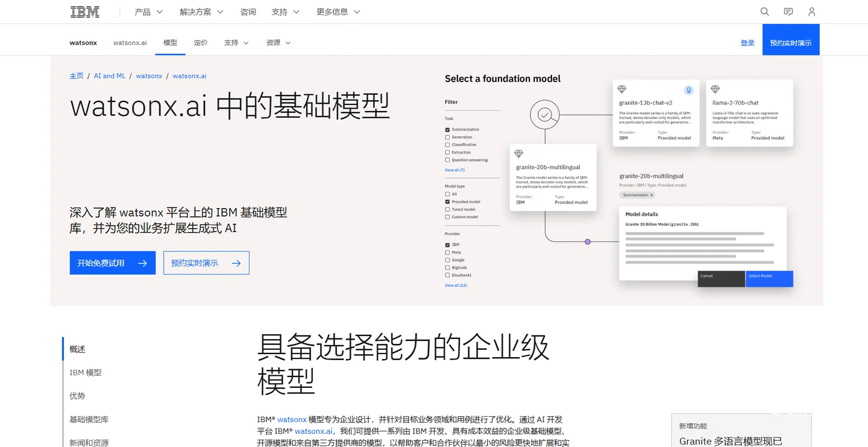868x447 pixels.
Task: Open the chat message icon in header
Action: [x=788, y=11]
